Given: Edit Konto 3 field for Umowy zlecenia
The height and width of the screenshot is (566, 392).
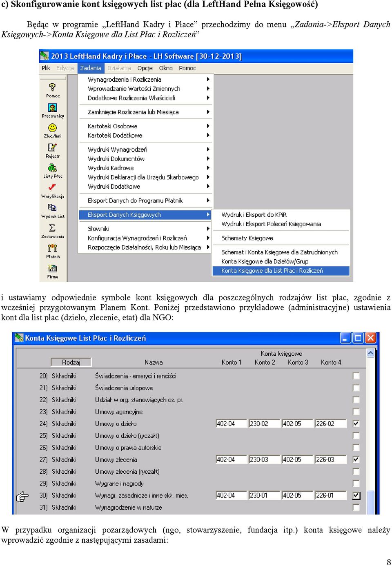Looking at the screenshot, I should pyautogui.click(x=298, y=459).
